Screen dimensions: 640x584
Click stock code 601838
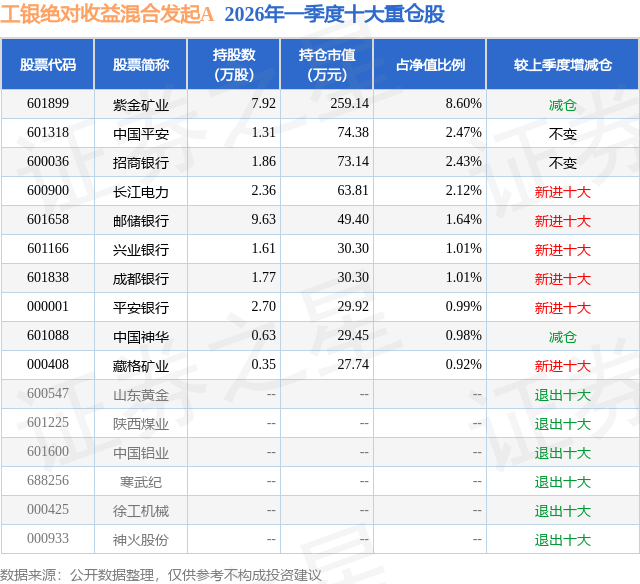(48, 278)
